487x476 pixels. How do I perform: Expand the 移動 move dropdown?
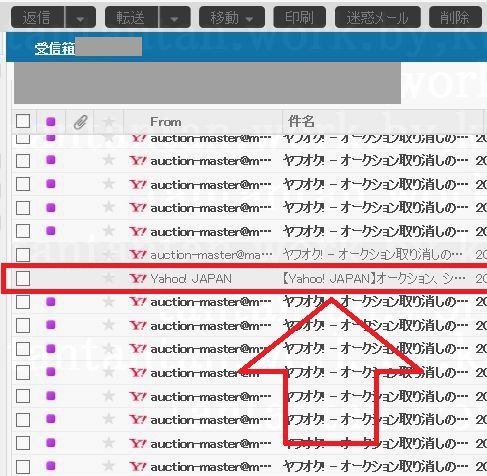click(232, 17)
